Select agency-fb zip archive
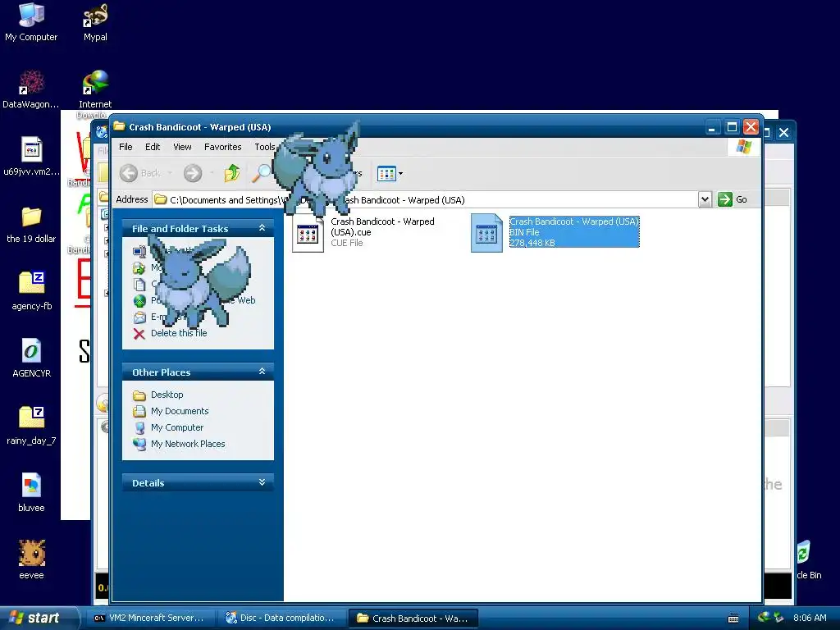Image resolution: width=840 pixels, height=630 pixels. click(31, 291)
